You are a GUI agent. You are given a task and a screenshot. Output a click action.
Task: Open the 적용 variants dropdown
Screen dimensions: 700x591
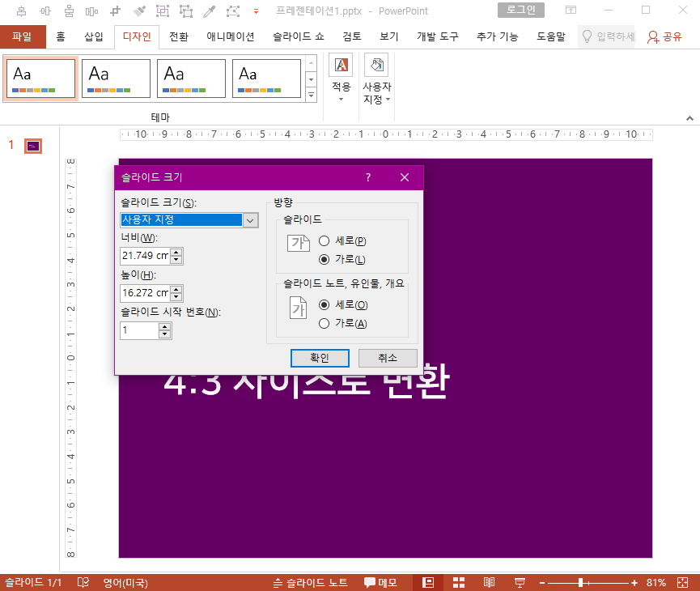tap(341, 79)
